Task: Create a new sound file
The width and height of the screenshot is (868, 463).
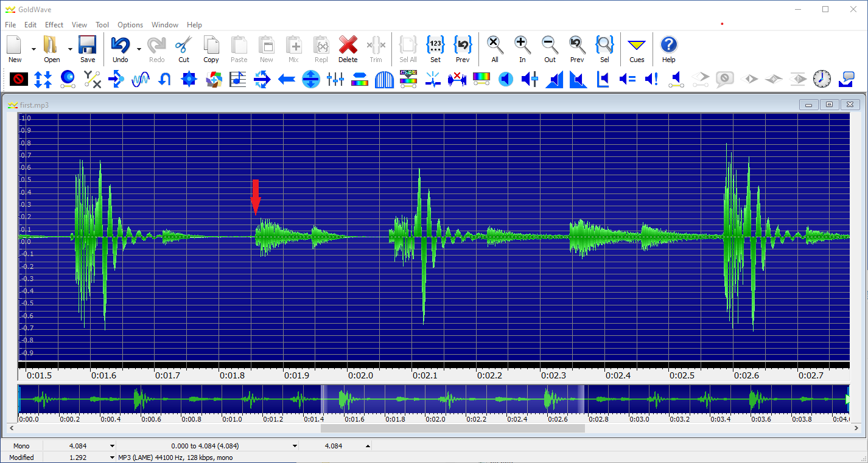Action: point(15,49)
